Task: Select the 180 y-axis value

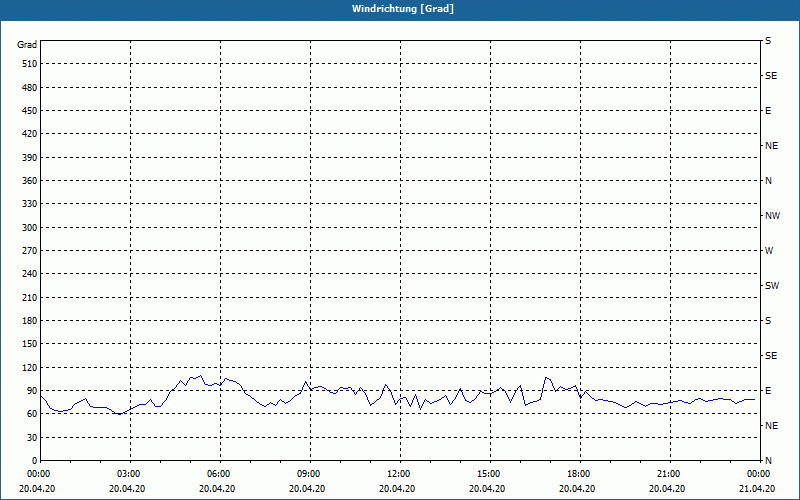Action: [30, 321]
